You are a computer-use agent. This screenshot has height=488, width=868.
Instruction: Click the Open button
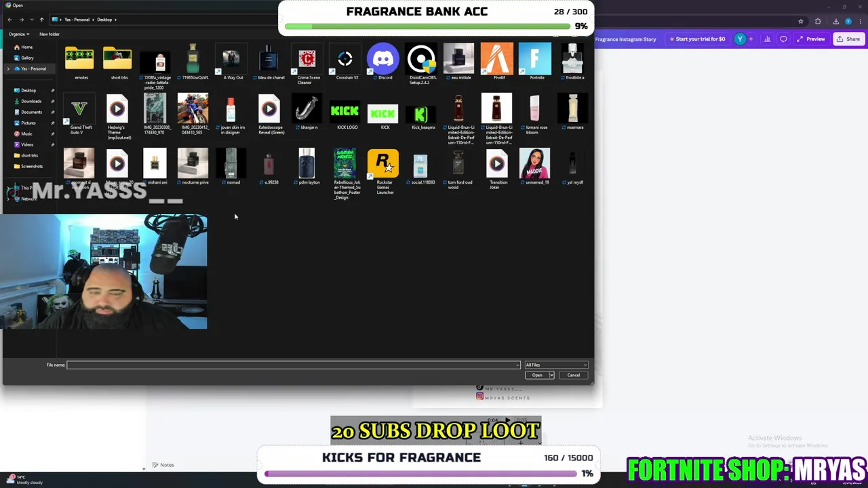pos(537,375)
